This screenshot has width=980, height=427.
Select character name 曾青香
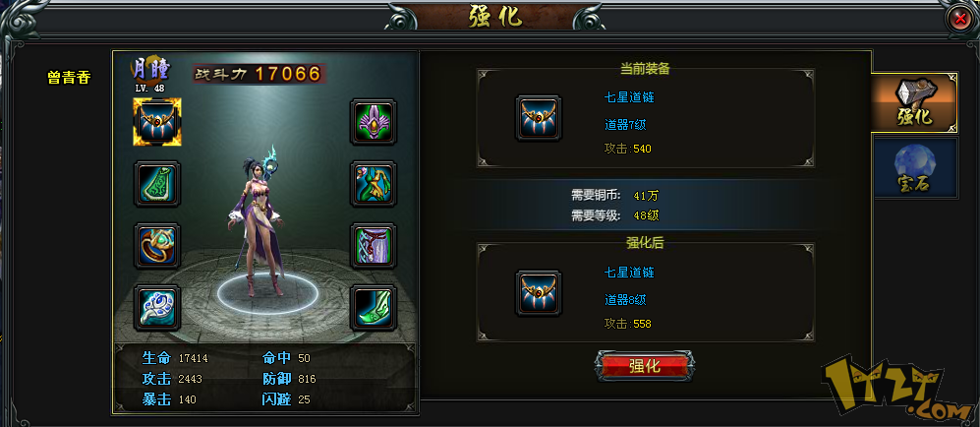pyautogui.click(x=69, y=78)
